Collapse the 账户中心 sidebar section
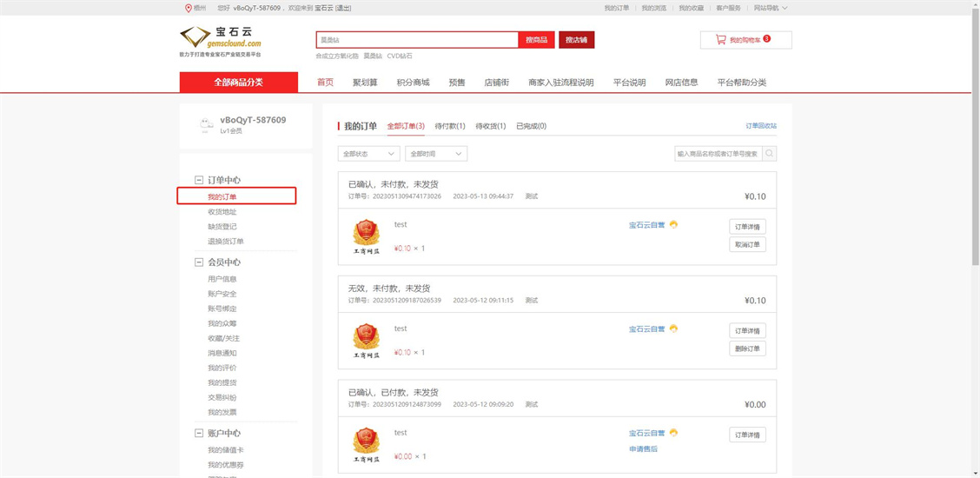The height and width of the screenshot is (478, 980). coord(199,433)
